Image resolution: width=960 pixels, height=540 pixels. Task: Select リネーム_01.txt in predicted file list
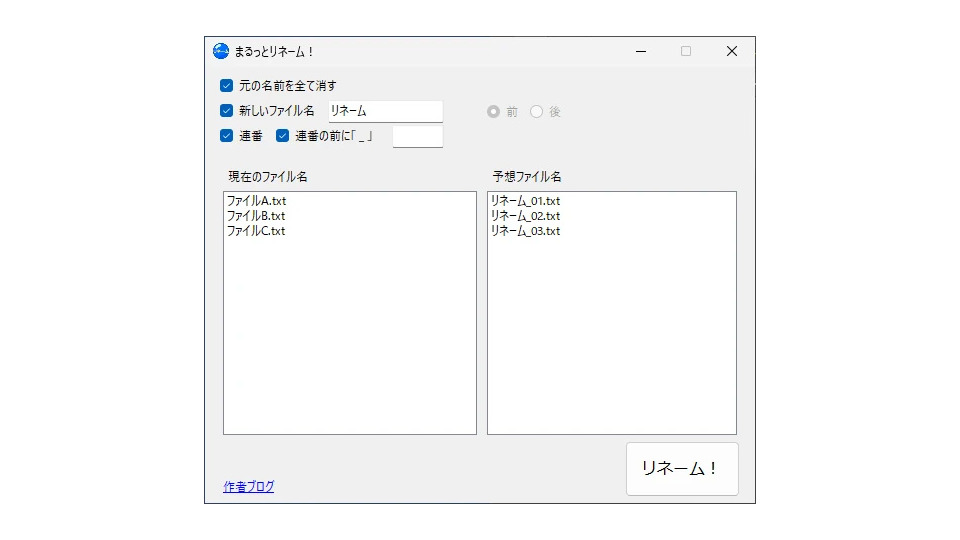pyautogui.click(x=525, y=201)
